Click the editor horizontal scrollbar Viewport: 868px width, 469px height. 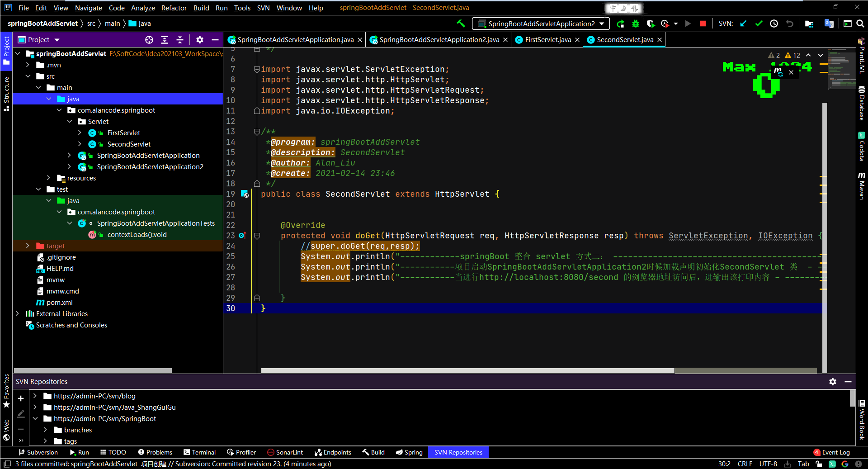pos(468,370)
